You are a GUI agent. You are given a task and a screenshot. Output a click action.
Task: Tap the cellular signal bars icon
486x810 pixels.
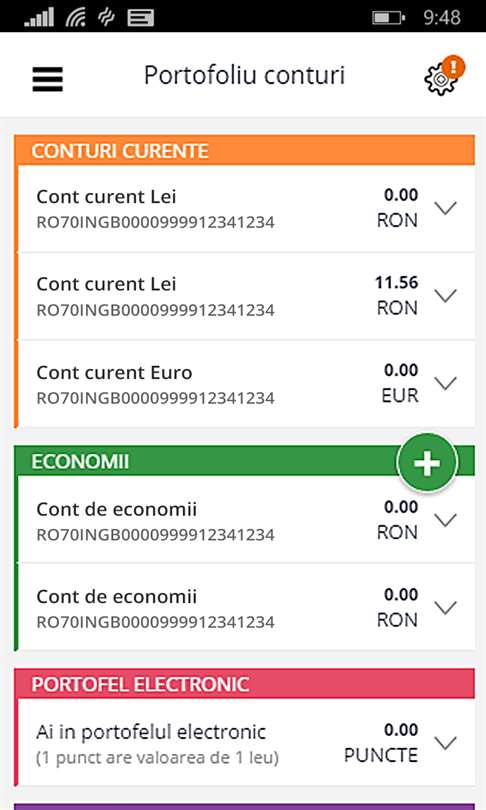(39, 18)
